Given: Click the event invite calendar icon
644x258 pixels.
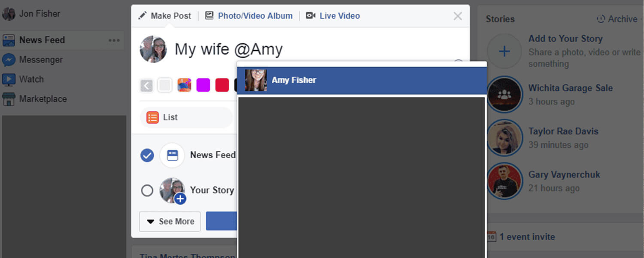Looking at the screenshot, I should [492, 236].
